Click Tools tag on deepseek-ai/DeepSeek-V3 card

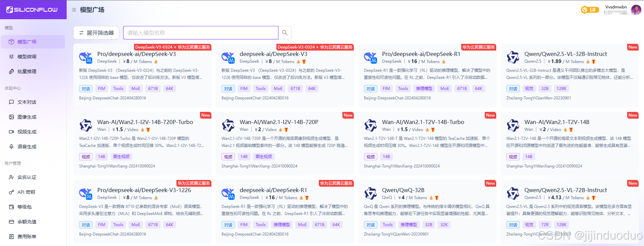[x=261, y=89]
